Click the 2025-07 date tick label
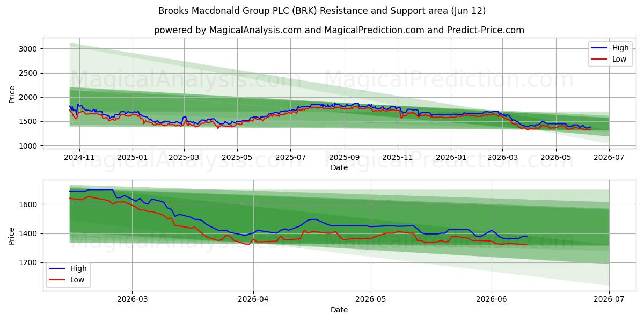The width and height of the screenshot is (644, 322). point(290,158)
